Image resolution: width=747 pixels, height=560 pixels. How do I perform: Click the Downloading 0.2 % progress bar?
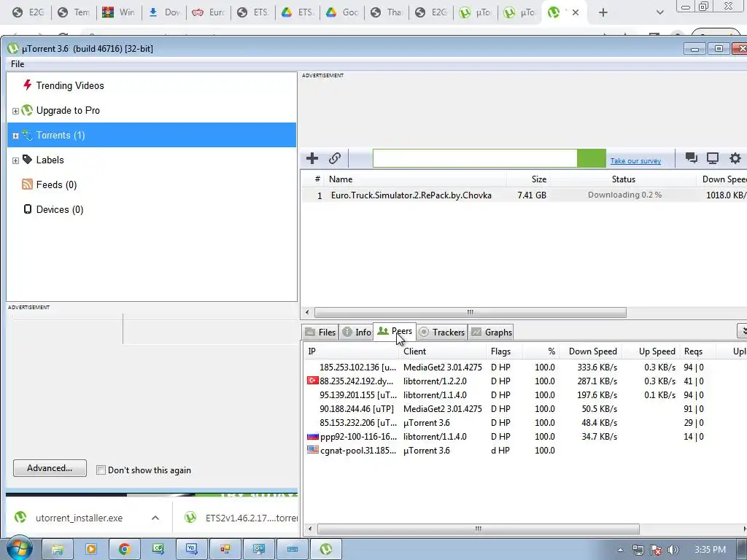[x=624, y=195]
